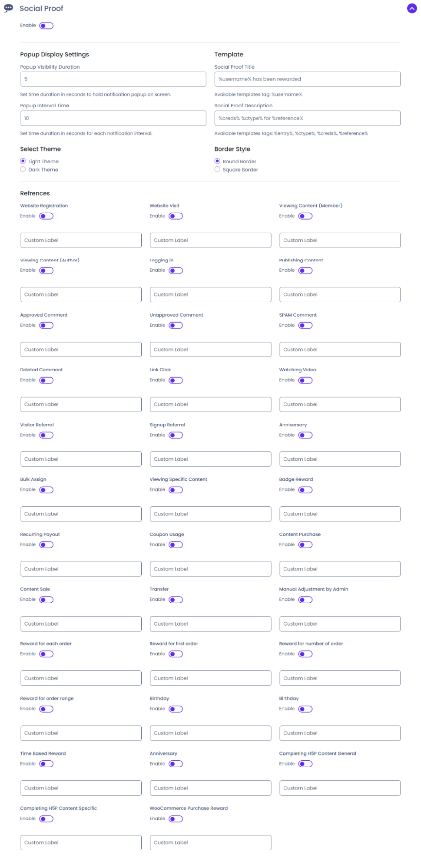Enable Badge Reward reference toggle
Image resolution: width=421 pixels, height=868 pixels.
(x=305, y=490)
